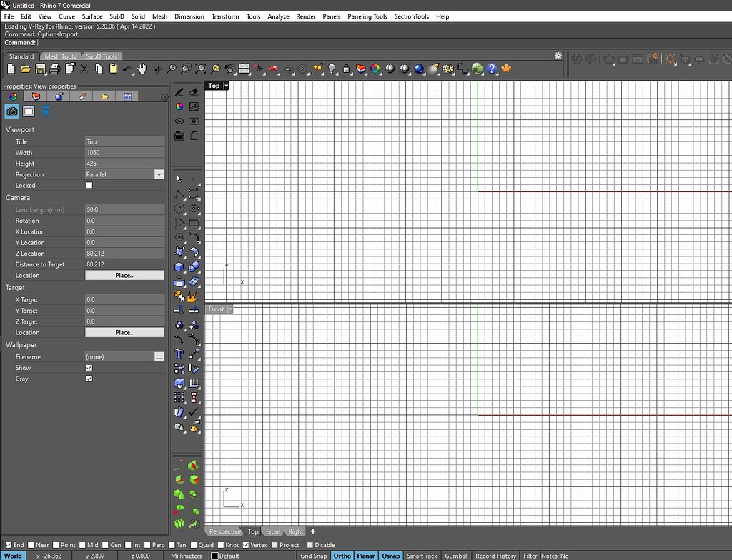732x560 pixels.
Task: Switch to the Perspective viewport tab
Action: pos(224,531)
